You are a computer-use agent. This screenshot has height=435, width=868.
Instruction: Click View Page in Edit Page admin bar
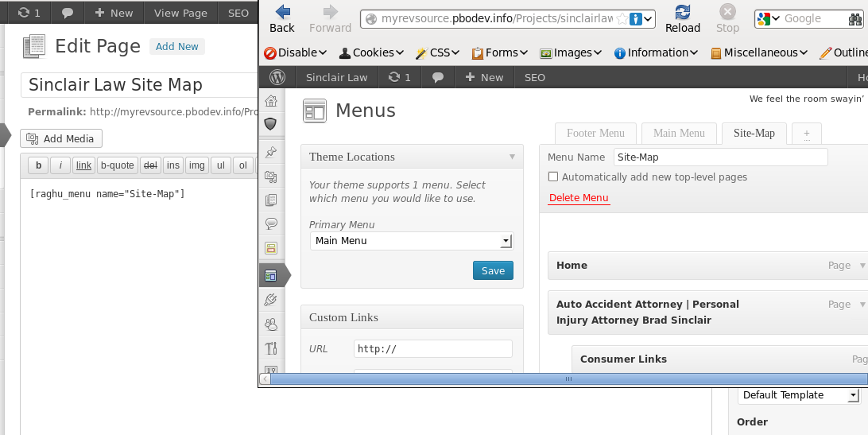[x=180, y=13]
